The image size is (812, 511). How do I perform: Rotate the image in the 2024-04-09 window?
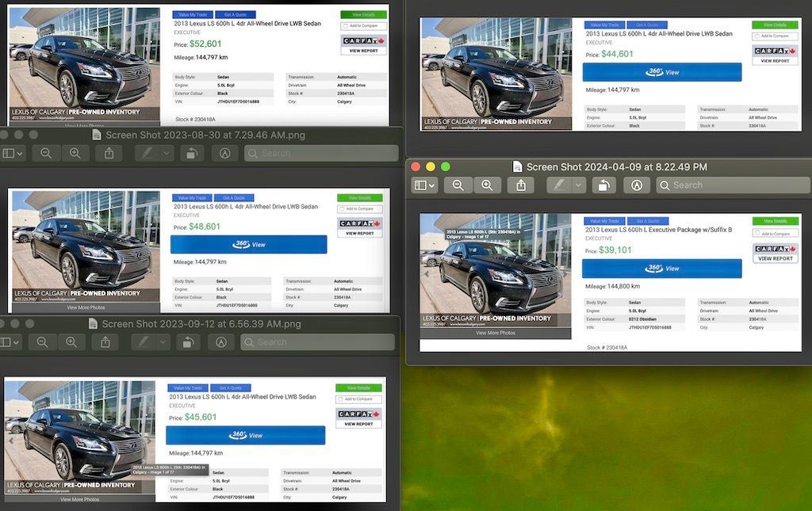pos(603,185)
